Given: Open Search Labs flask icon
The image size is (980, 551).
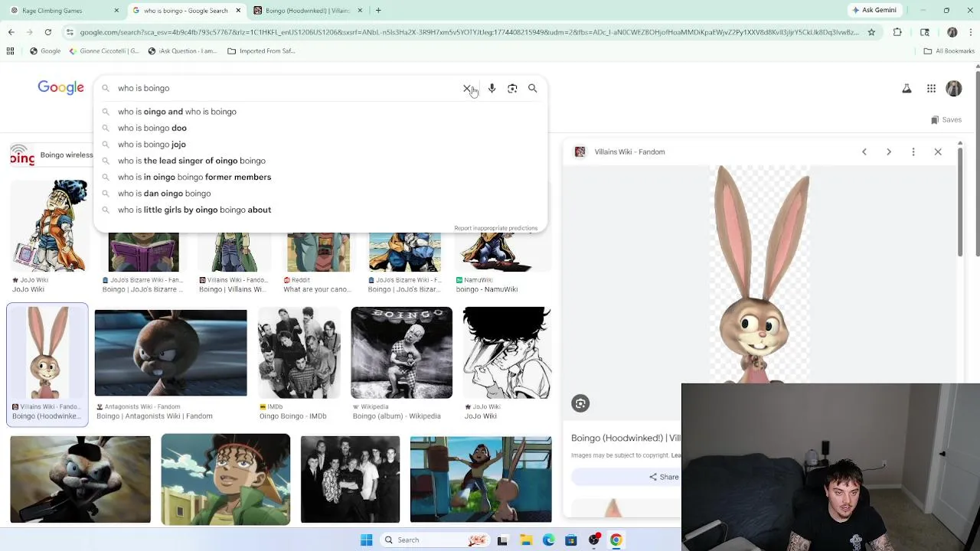Looking at the screenshot, I should (906, 89).
